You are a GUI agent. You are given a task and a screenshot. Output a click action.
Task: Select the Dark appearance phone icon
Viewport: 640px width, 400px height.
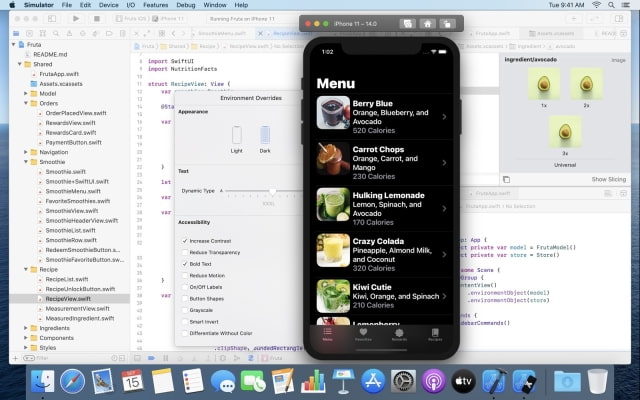coord(265,136)
